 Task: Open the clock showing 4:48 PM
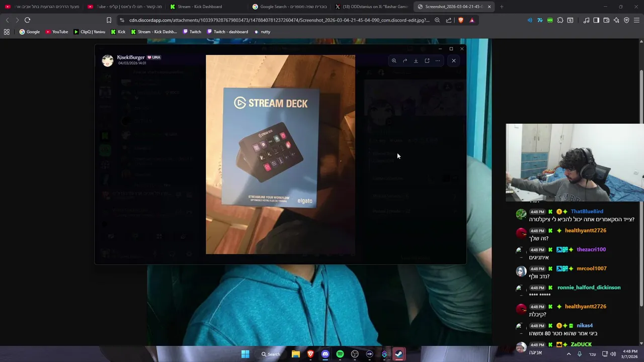click(629, 354)
